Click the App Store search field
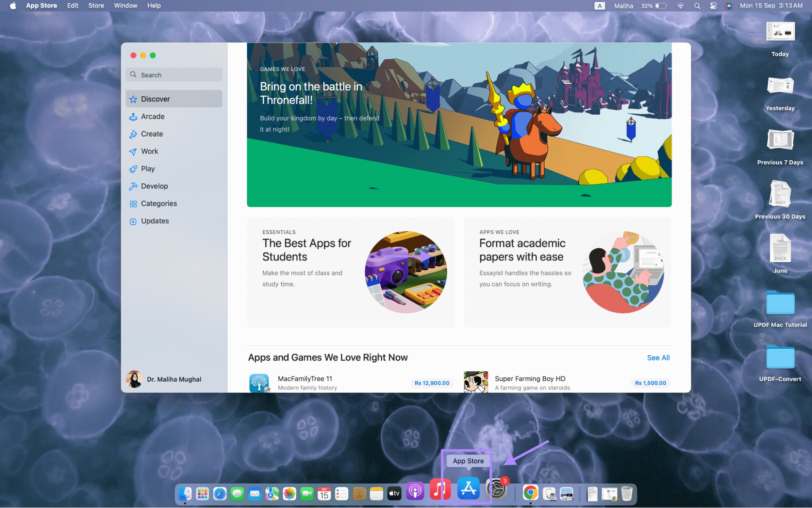 174,75
